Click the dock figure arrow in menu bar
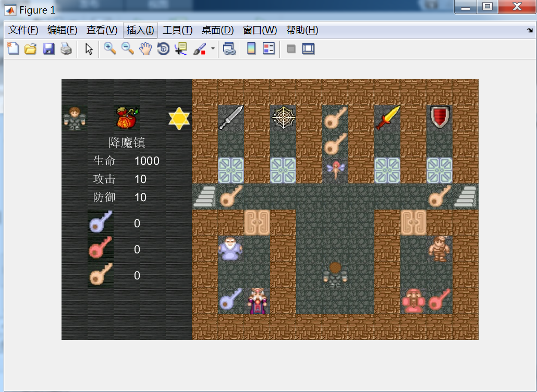537x392 pixels. pos(530,30)
